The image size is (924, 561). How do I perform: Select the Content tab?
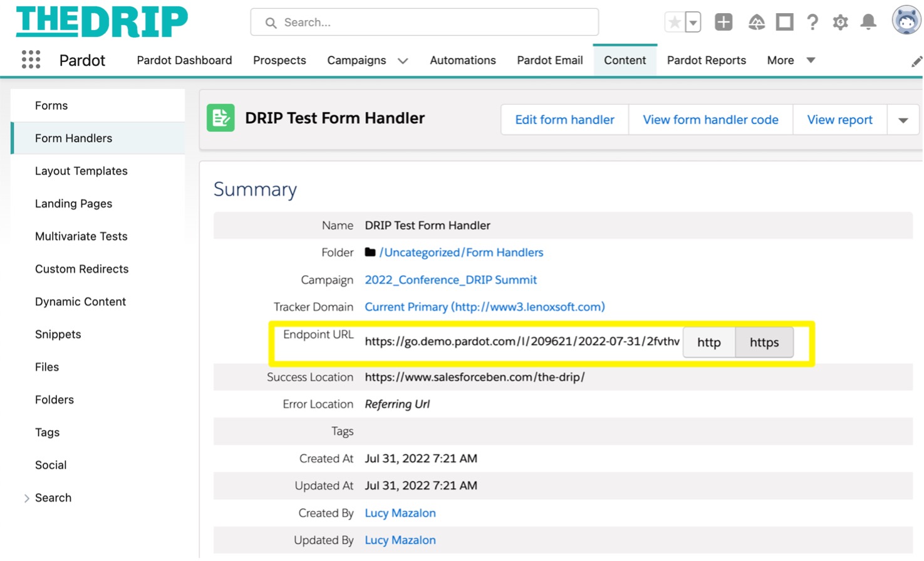tap(625, 60)
